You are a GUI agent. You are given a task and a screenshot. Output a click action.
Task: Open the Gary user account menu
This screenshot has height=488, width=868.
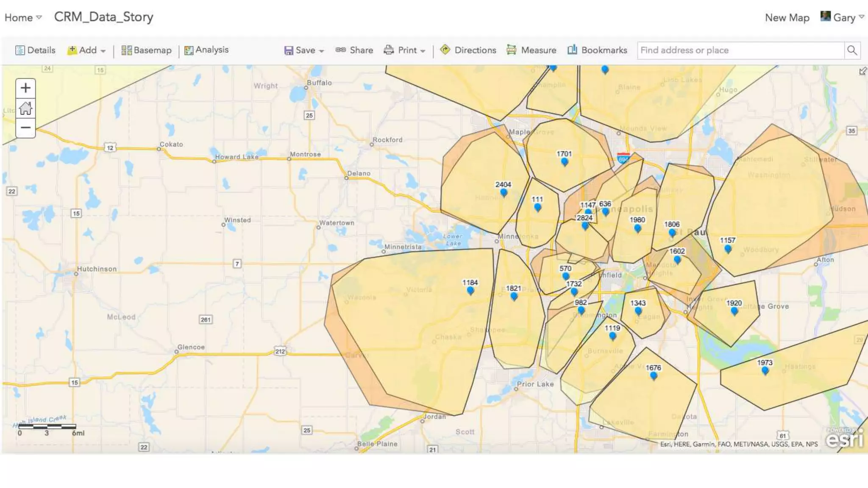coord(843,17)
